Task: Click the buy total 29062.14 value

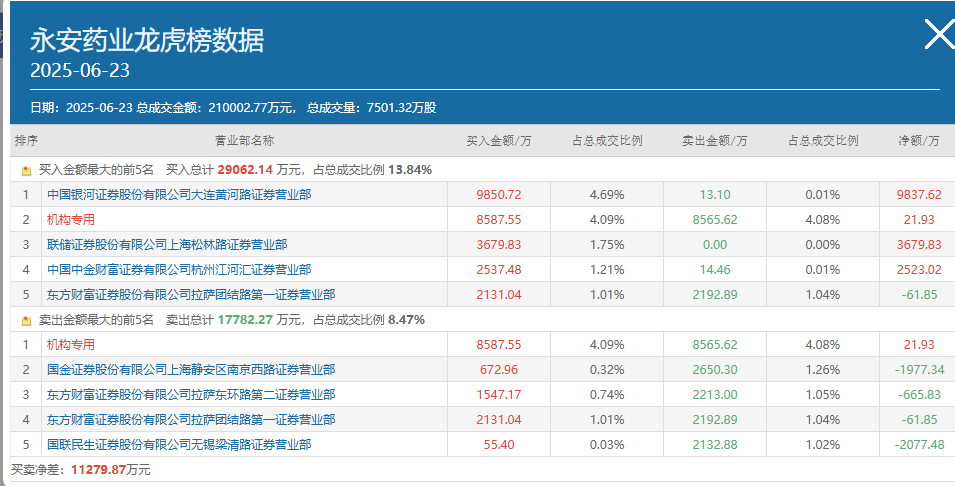Action: (x=245, y=170)
